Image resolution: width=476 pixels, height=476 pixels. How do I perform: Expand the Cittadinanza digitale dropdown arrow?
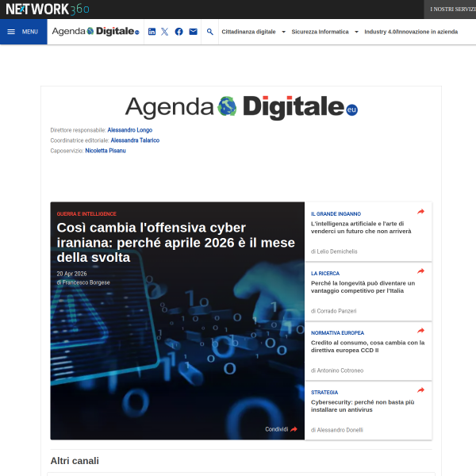coord(283,32)
